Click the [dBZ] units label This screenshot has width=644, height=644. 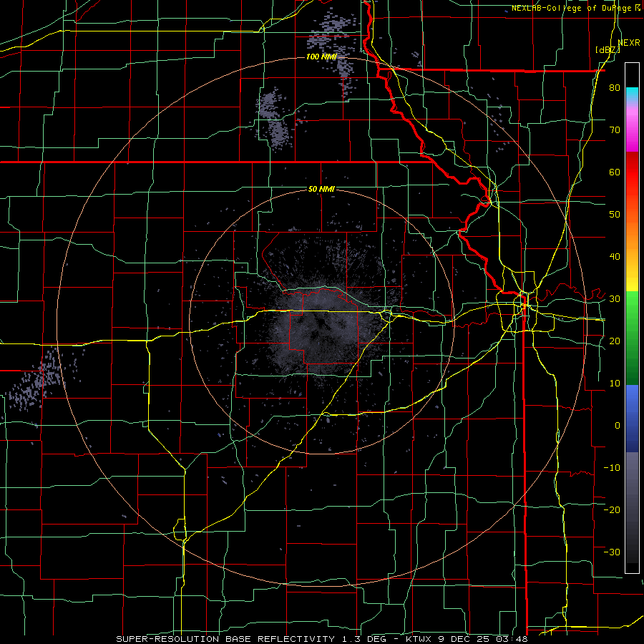coord(608,49)
